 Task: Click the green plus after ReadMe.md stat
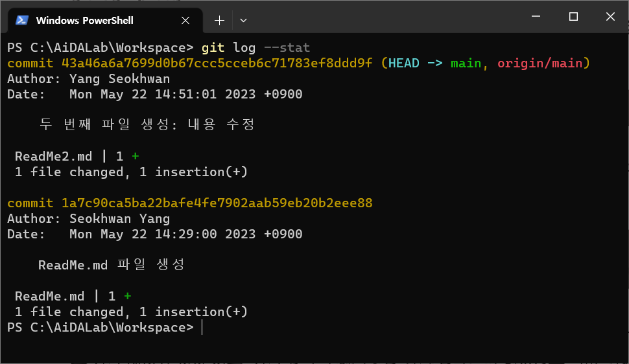pos(128,296)
